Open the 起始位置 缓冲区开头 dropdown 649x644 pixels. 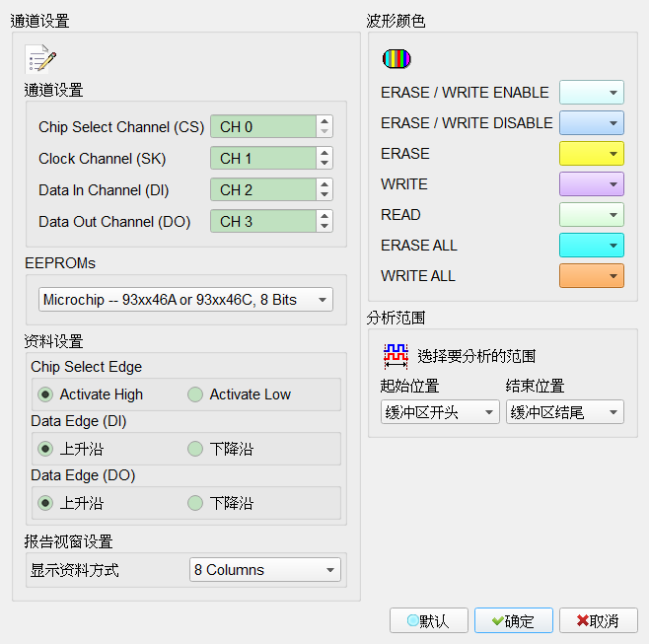[440, 412]
